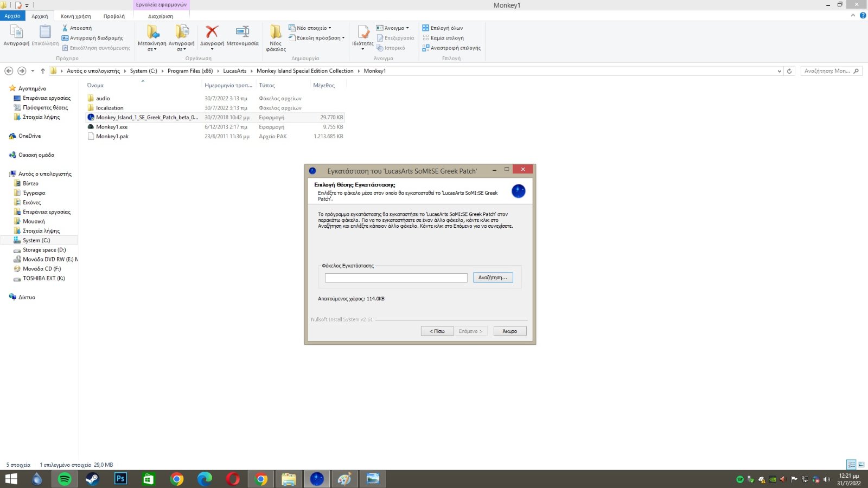The height and width of the screenshot is (488, 868).
Task: Click the Up one level arrow
Action: point(43,71)
